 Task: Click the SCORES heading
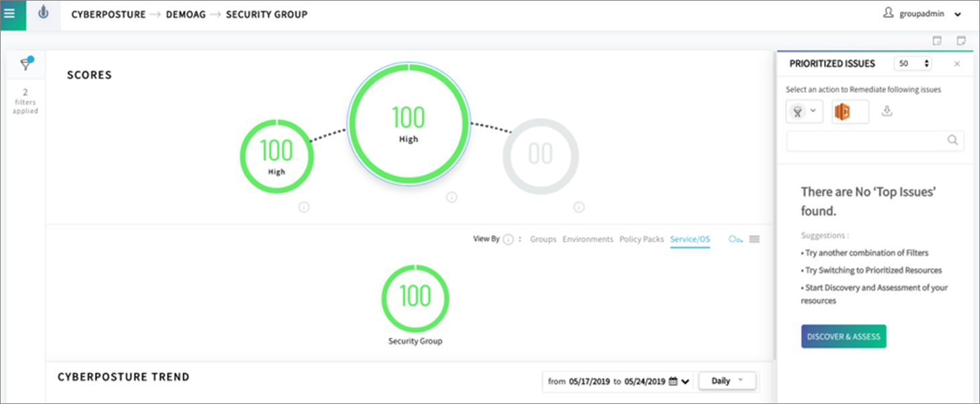(x=89, y=75)
